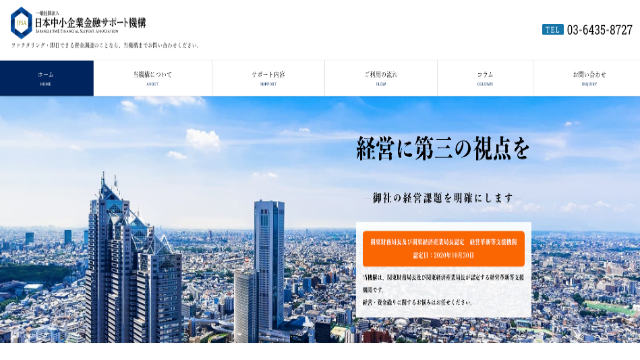Image resolution: width=640 pixels, height=360 pixels.
Task: Click the JFSA hexagon logo icon
Action: [x=21, y=23]
